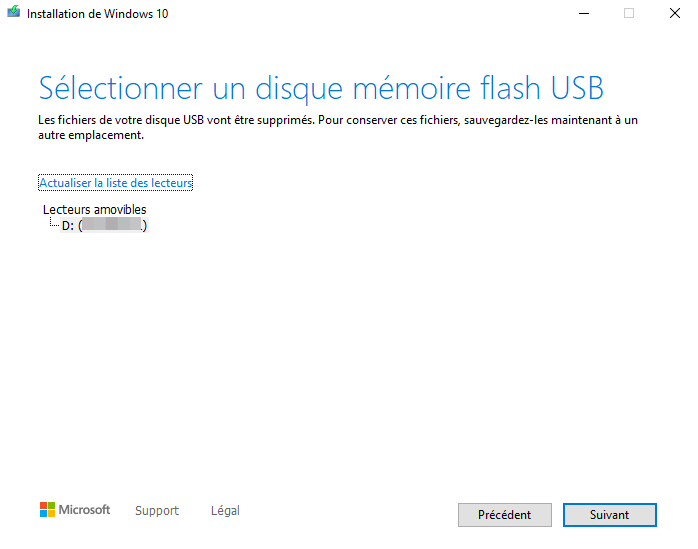Open the Support link

[x=157, y=511]
